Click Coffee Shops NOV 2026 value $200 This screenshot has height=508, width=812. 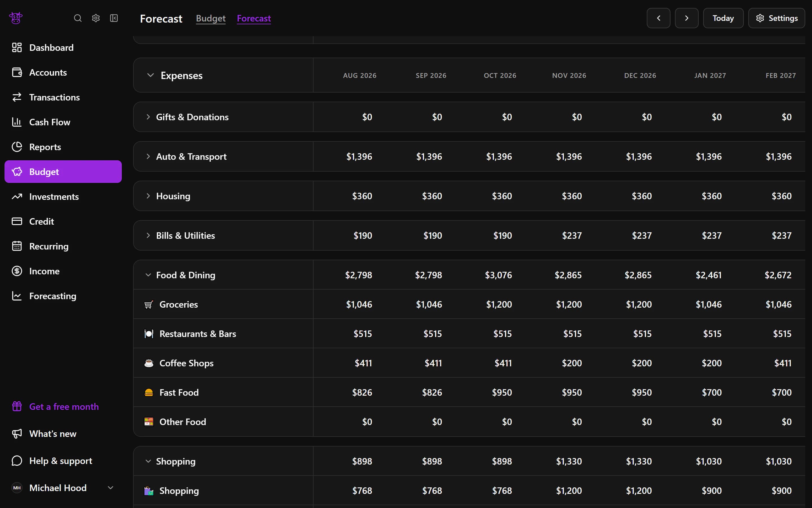[572, 363]
